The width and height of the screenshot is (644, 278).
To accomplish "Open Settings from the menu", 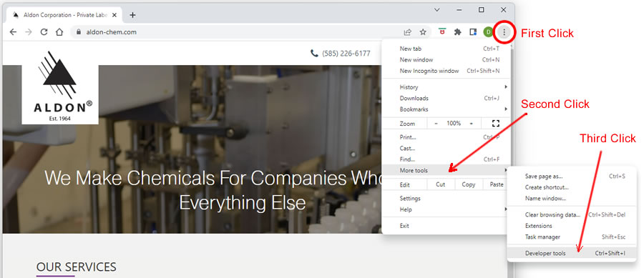I will (x=446, y=199).
